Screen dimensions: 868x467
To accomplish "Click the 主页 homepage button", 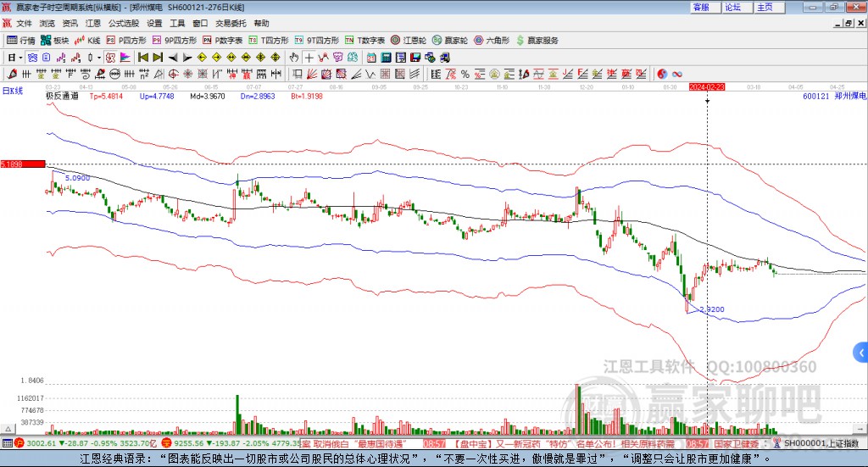I will 765,7.
